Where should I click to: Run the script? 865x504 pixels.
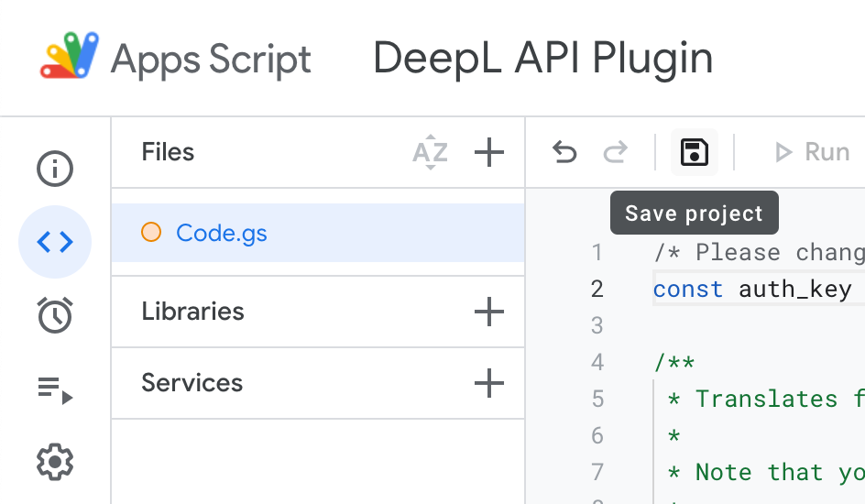tap(812, 153)
